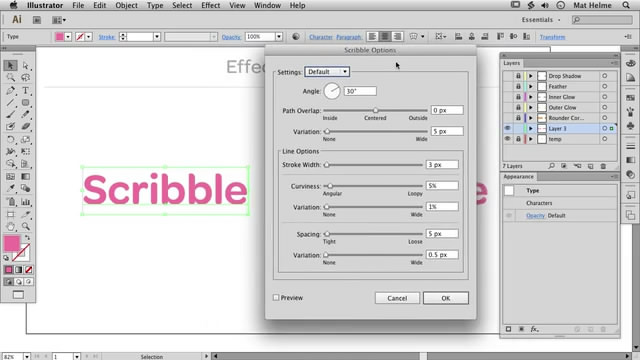Select the Line Segment tool
This screenshot has height=360, width=640.
(x=11, y=102)
